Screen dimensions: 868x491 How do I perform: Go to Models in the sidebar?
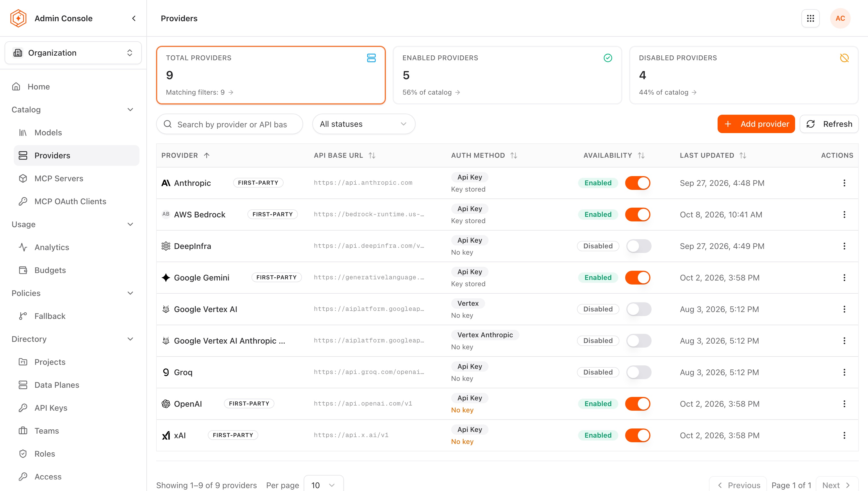pyautogui.click(x=76, y=133)
